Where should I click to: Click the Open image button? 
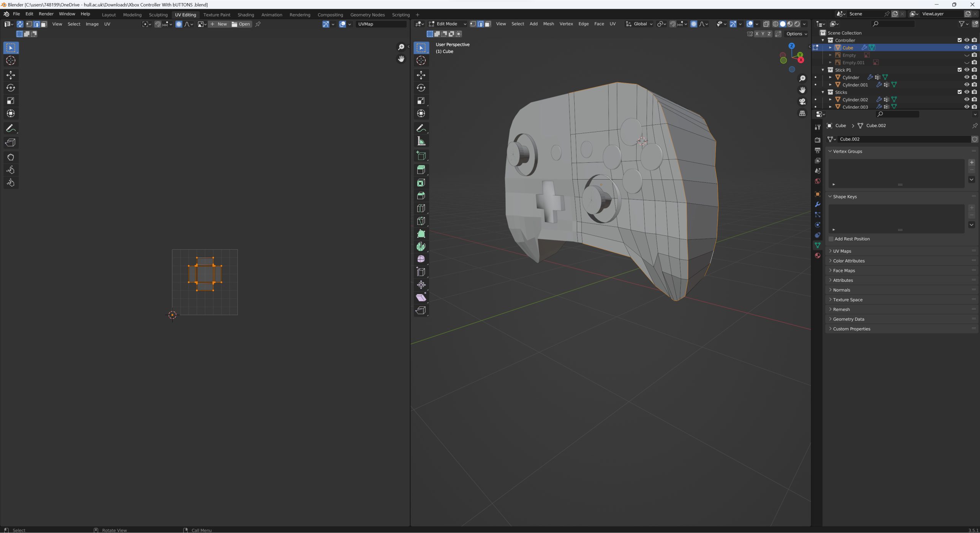[x=241, y=24]
